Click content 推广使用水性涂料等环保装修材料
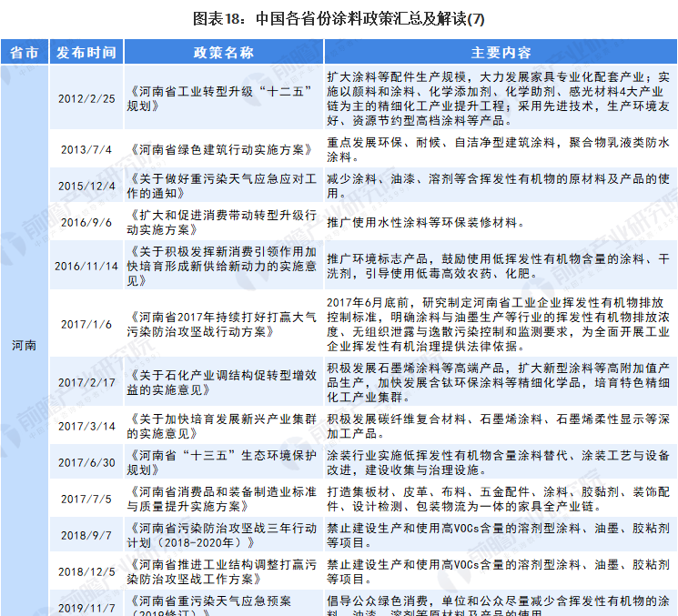The width and height of the screenshot is (678, 616). tap(425, 222)
